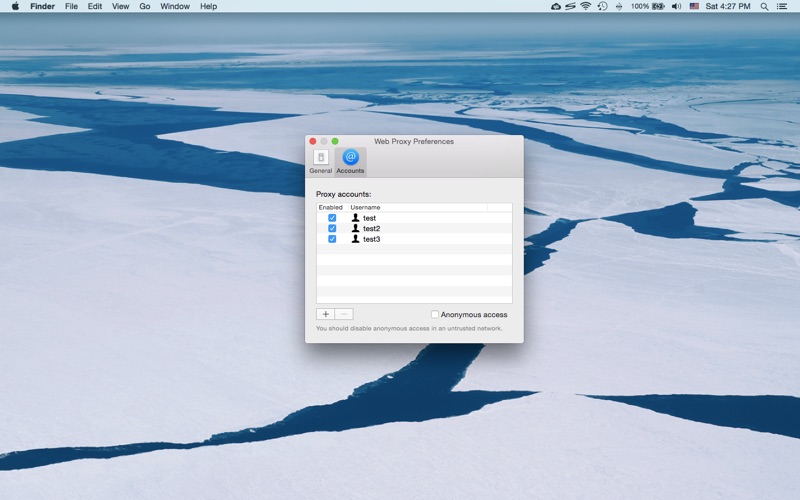Click the user icon beside test2
The height and width of the screenshot is (500, 800).
coord(355,228)
